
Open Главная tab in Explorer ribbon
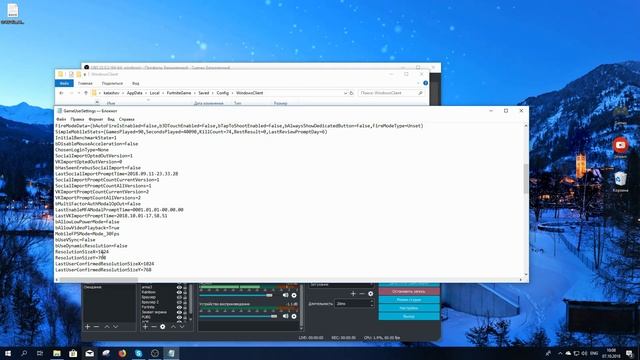coord(85,83)
